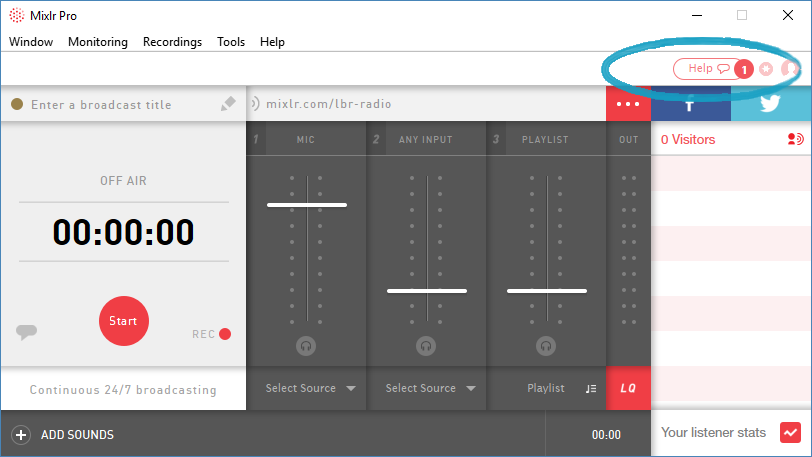812x457 pixels.
Task: Click the plus icon beside Add Sounds
Action: coord(20,435)
